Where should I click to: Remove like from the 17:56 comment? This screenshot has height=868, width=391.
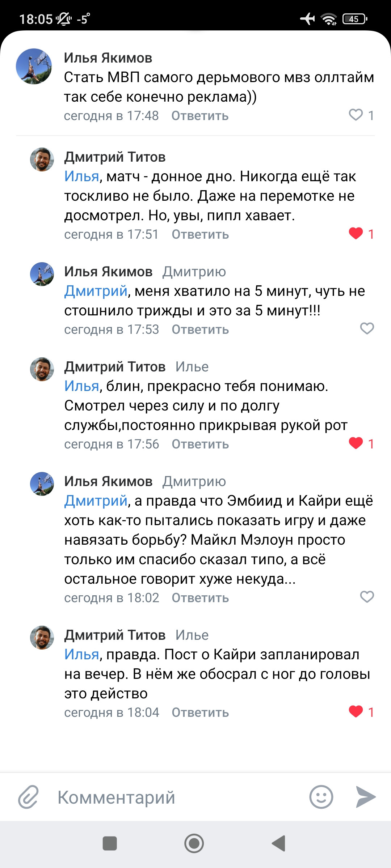click(356, 443)
